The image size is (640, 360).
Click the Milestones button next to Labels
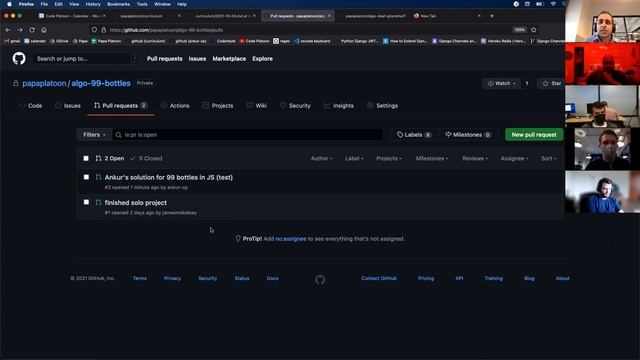[x=468, y=135]
